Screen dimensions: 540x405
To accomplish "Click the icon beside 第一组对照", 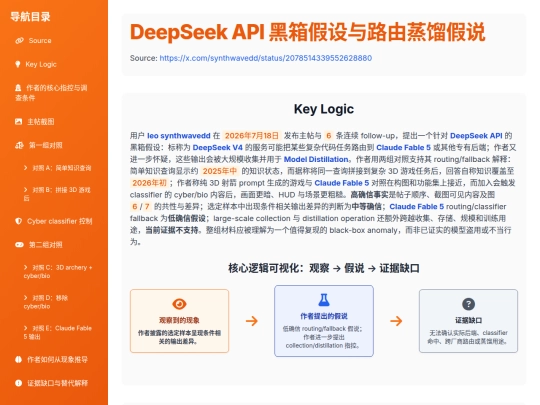I will coord(19,145).
